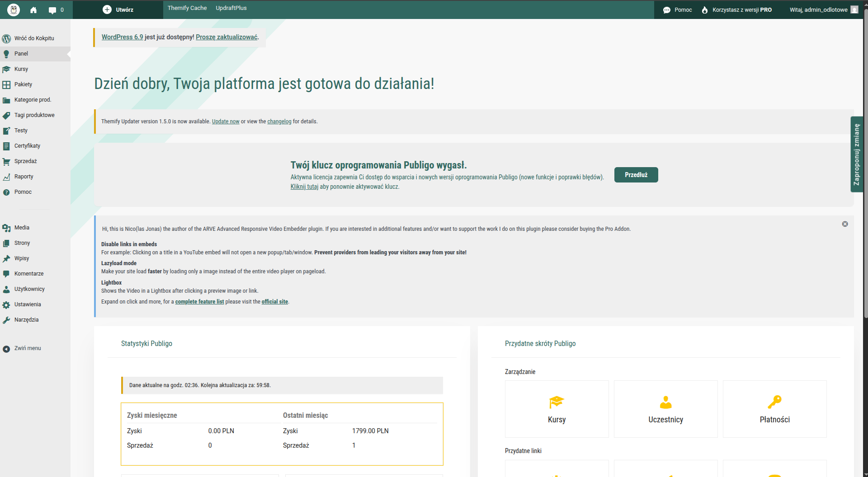868x477 pixels.
Task: Click the Ustawienia gear icon
Action: pyautogui.click(x=6, y=305)
